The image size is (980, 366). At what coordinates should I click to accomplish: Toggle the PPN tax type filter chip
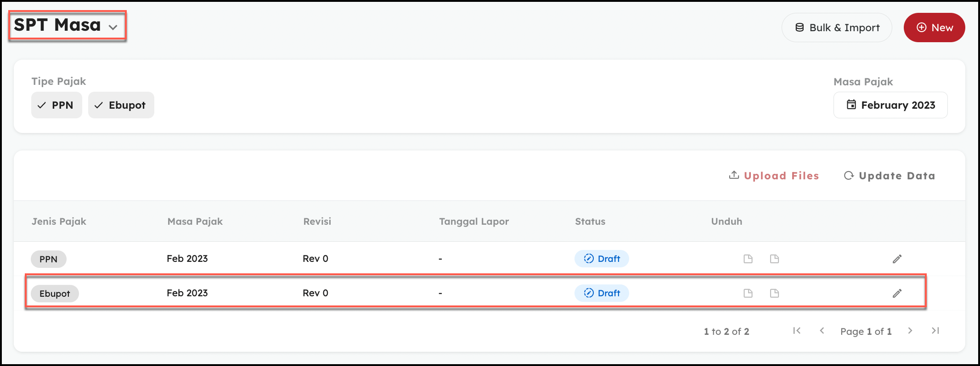tap(56, 105)
